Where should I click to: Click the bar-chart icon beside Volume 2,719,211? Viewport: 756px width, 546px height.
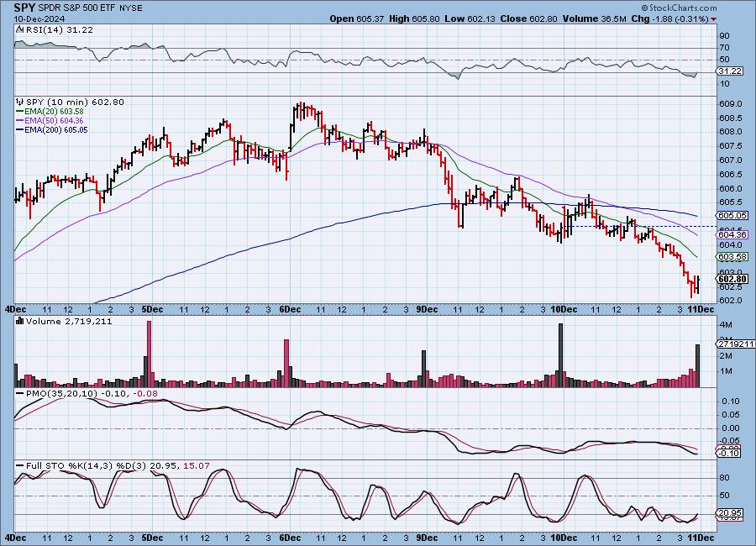(x=20, y=321)
